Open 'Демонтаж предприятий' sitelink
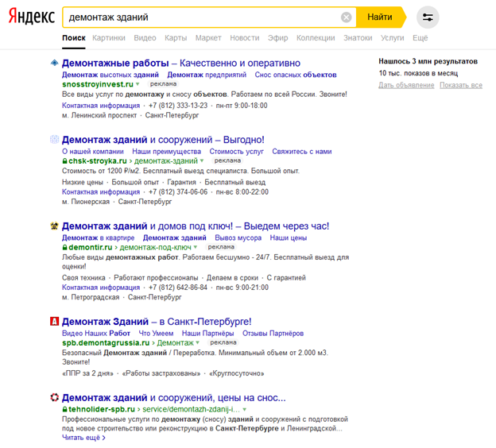The height and width of the screenshot is (448, 496). (x=207, y=75)
